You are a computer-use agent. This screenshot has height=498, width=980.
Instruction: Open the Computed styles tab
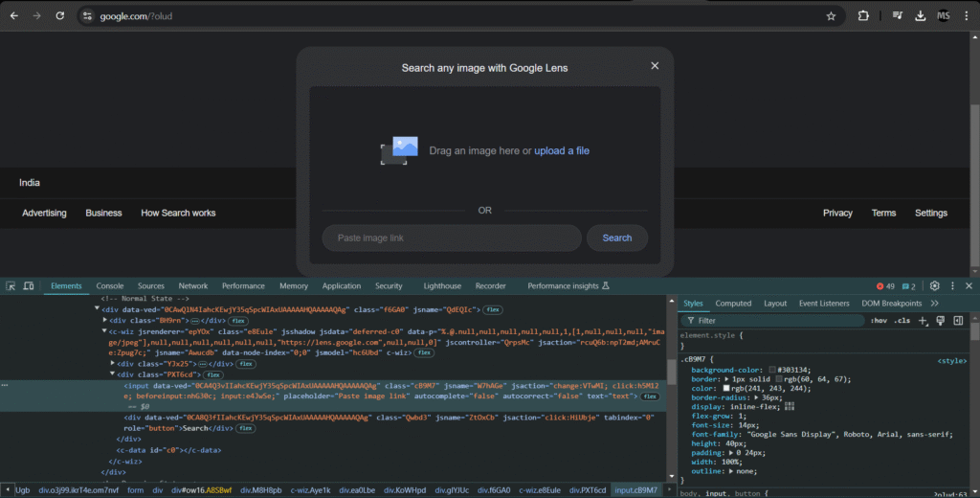click(733, 304)
